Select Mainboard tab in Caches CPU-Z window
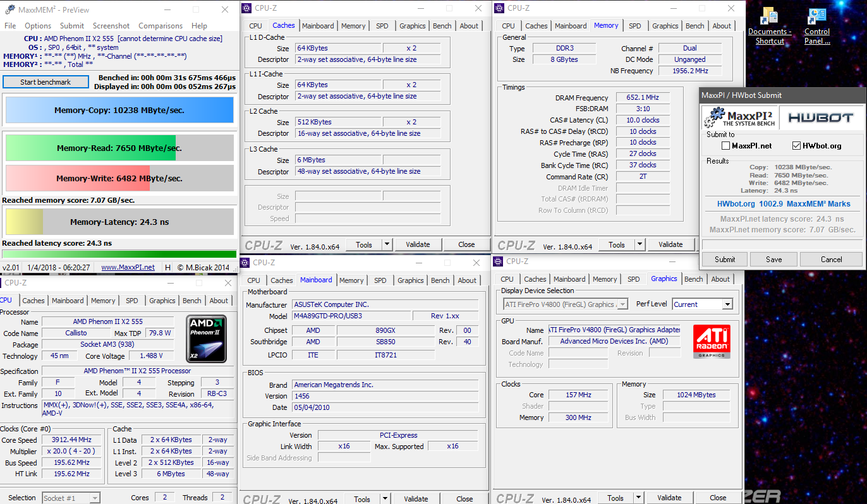The width and height of the screenshot is (867, 504). [318, 26]
